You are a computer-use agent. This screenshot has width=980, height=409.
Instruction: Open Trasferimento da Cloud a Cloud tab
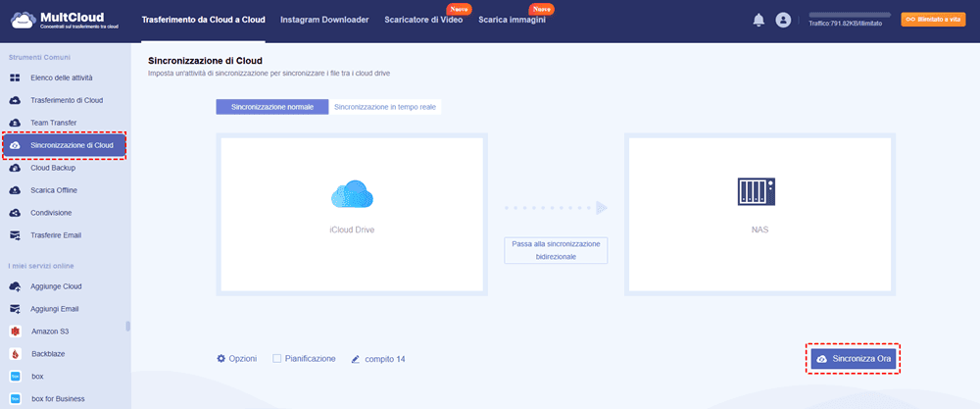tap(204, 20)
